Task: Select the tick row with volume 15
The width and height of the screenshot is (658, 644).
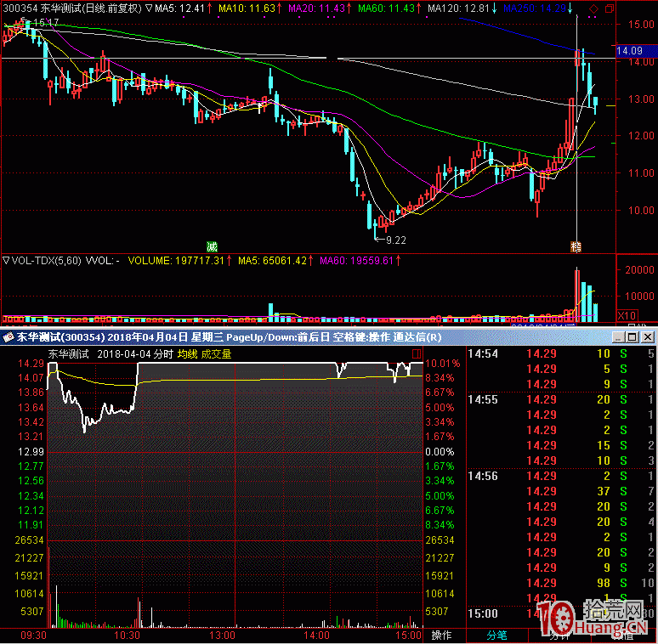Action: pyautogui.click(x=561, y=445)
